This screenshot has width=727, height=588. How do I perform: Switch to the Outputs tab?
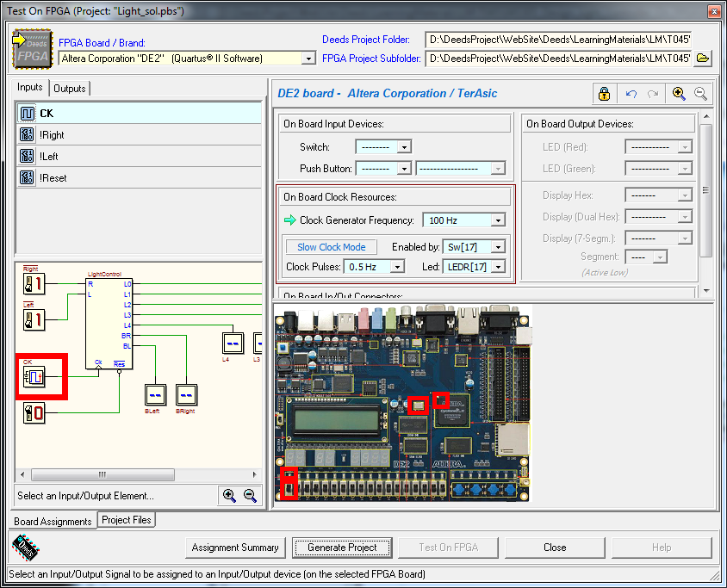tap(70, 89)
